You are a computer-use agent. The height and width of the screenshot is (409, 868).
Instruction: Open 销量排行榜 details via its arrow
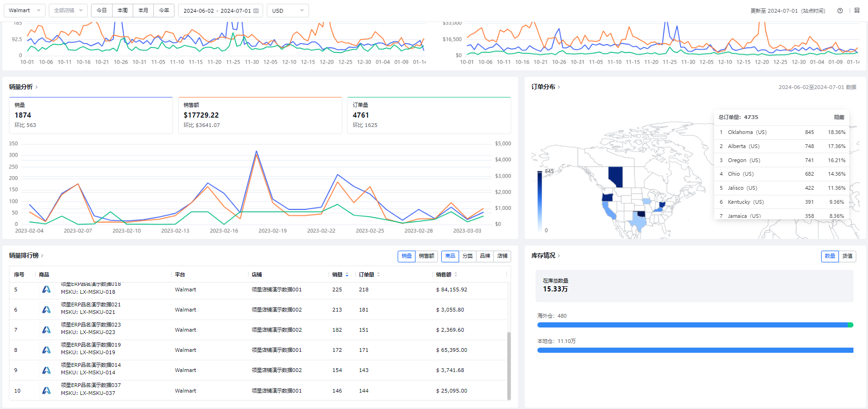tap(42, 256)
